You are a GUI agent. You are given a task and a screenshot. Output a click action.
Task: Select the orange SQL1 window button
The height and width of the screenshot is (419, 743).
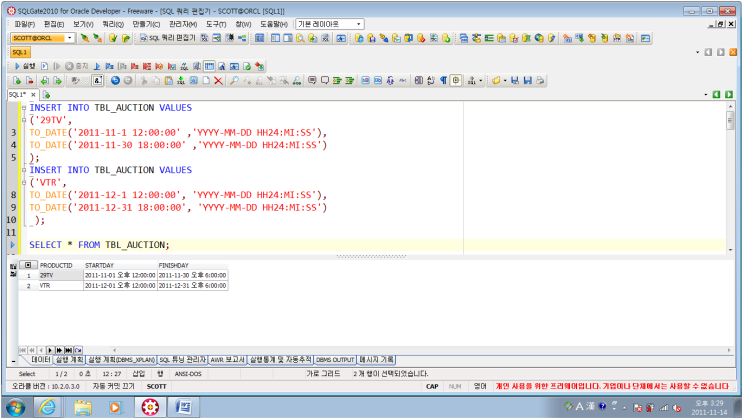[x=20, y=52]
